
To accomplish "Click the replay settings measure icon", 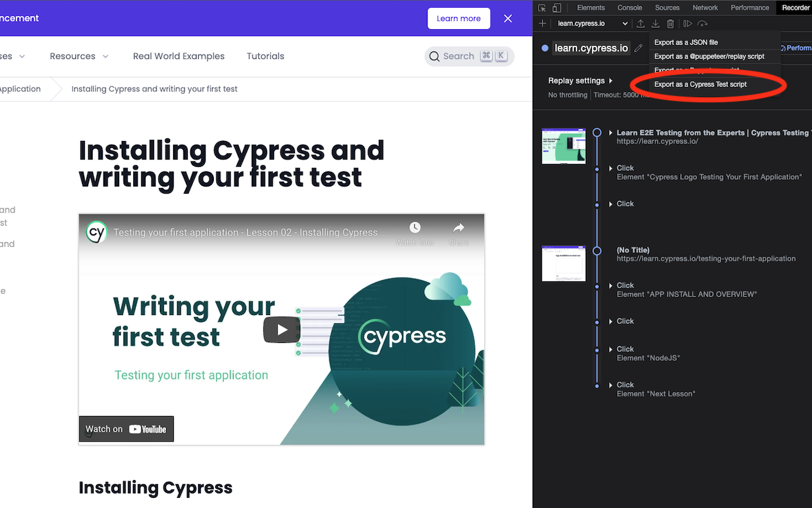I will [702, 23].
